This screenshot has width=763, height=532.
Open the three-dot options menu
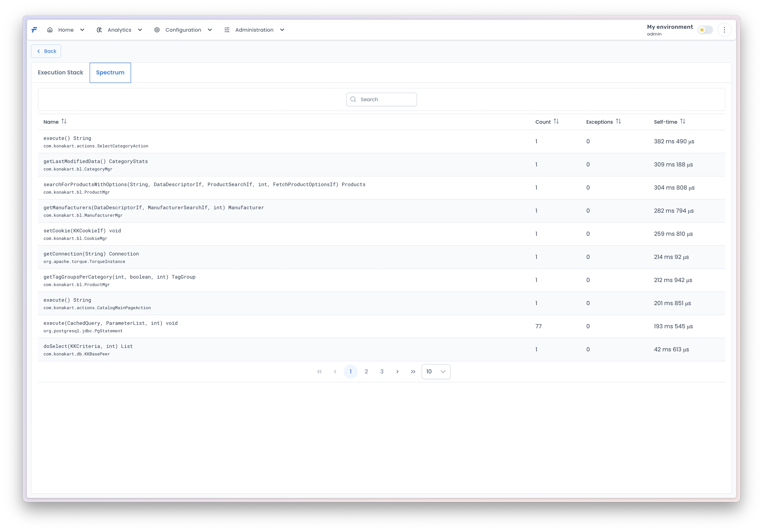click(x=724, y=30)
